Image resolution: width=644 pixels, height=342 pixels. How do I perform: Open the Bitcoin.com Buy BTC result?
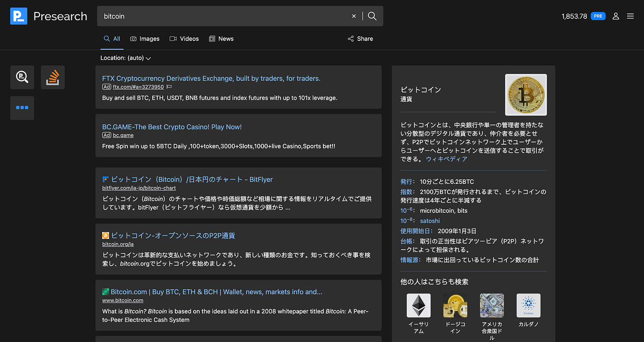tap(217, 292)
